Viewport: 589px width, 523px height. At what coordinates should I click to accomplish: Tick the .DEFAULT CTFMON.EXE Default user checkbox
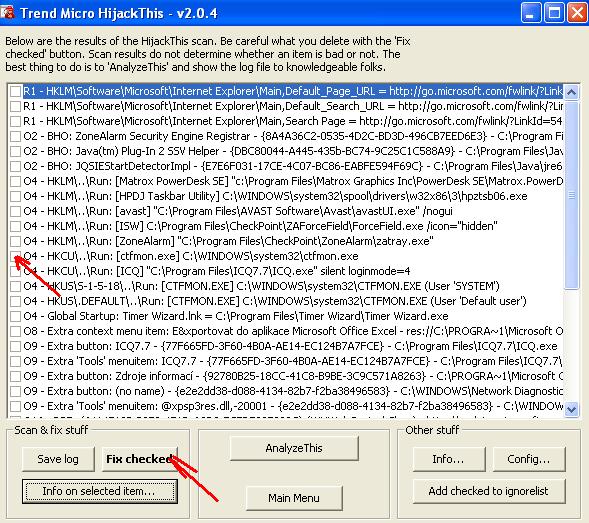click(15, 301)
